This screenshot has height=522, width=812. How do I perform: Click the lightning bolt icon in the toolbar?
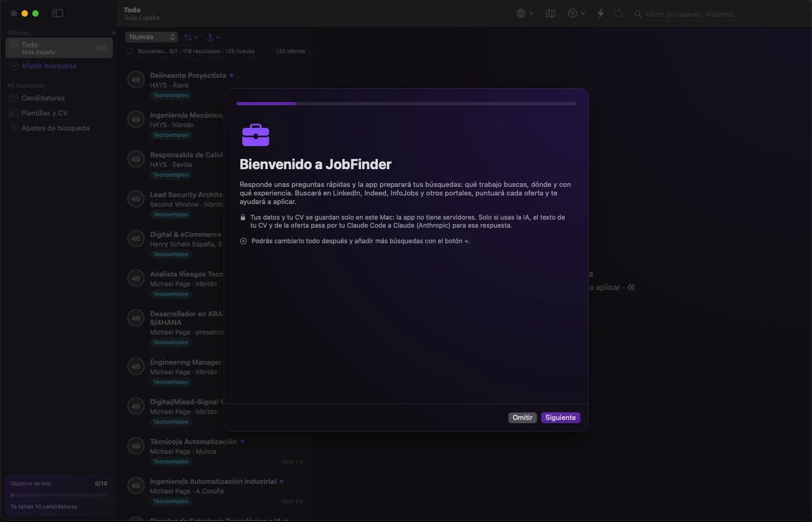[601, 13]
